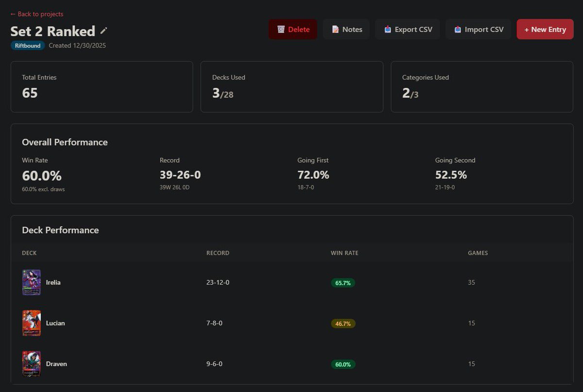Click Lucian's games count 15
Viewport: 583px width, 392px height.
[x=471, y=323]
